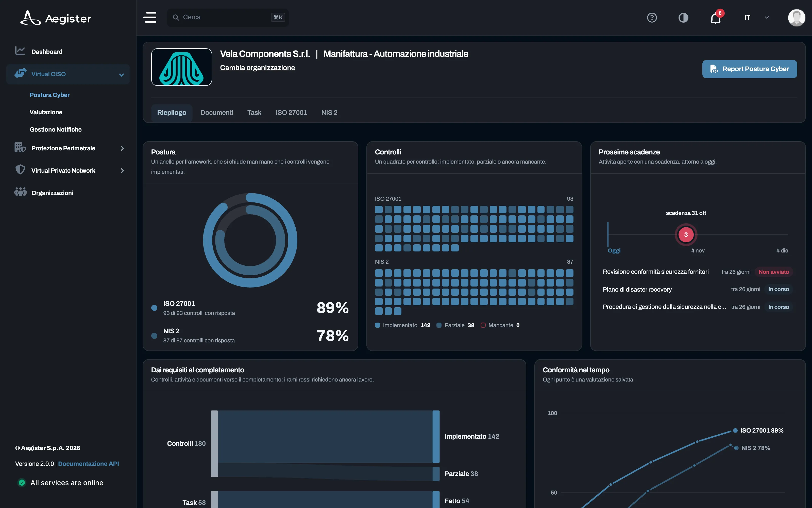
Task: Click the Vela Components organization logo
Action: pos(181,67)
